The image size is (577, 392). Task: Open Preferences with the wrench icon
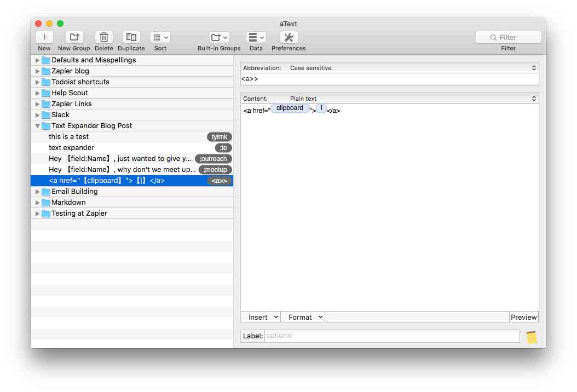point(288,37)
